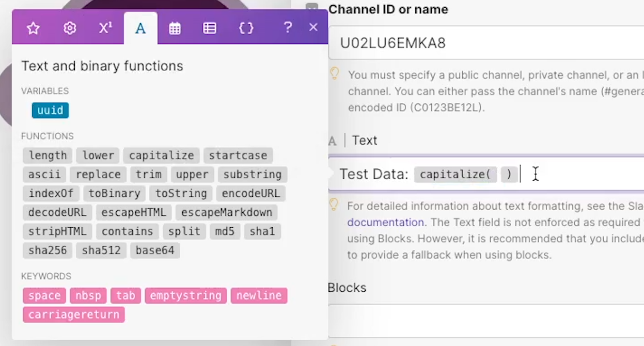
Task: Open JSON functions with the braces icon
Action: coord(246,28)
